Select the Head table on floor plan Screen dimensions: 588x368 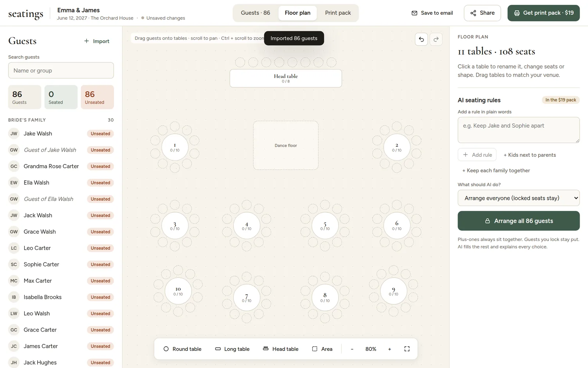(286, 78)
